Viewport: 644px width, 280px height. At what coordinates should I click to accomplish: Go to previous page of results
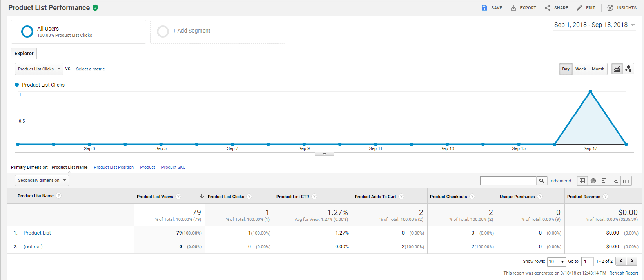click(x=621, y=261)
